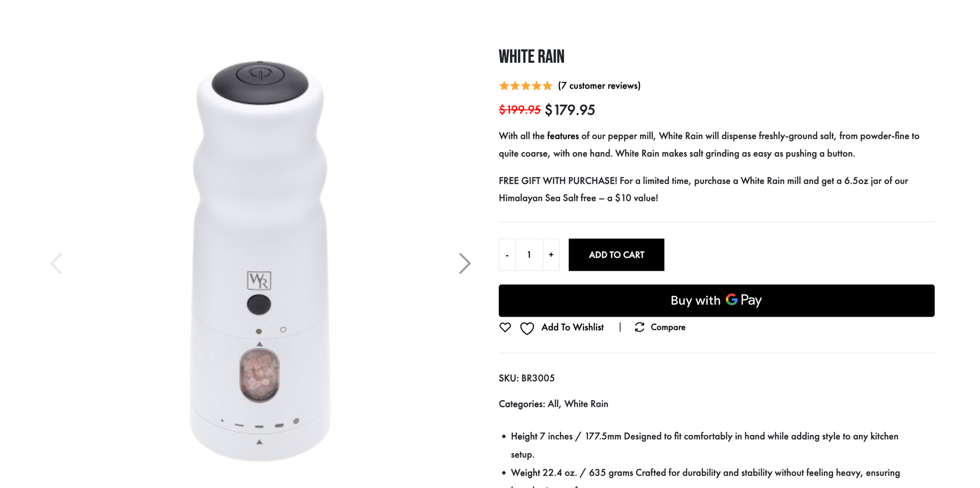Screen dimensions: 980x488
Task: Open the 7 customer reviews link
Action: [x=599, y=86]
